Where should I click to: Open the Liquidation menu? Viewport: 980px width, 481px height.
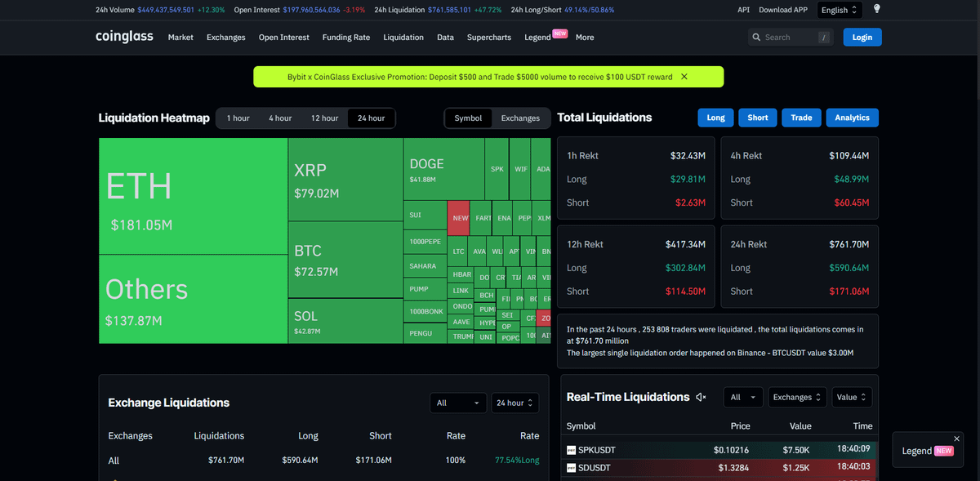click(403, 38)
